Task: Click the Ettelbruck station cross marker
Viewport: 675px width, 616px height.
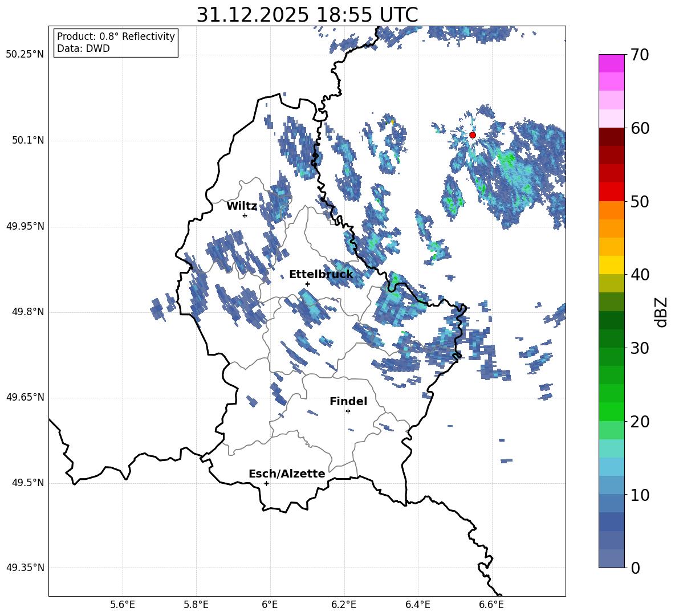Action: pyautogui.click(x=307, y=284)
